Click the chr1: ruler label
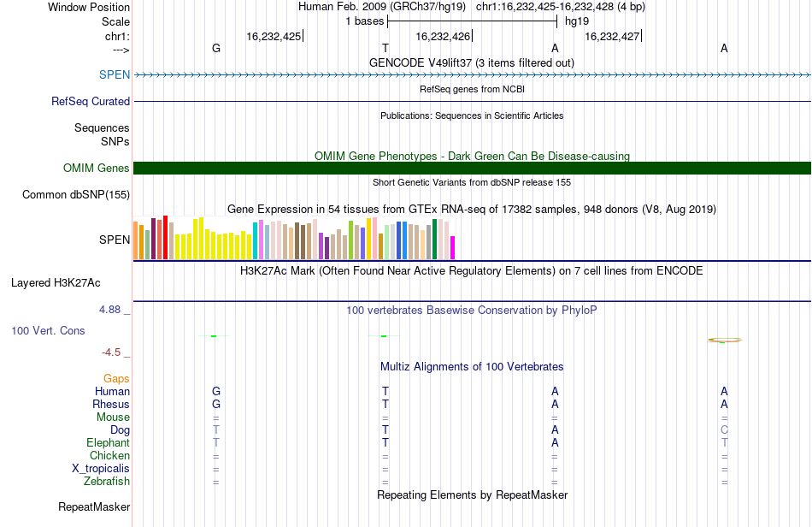812x527 pixels. tap(118, 36)
